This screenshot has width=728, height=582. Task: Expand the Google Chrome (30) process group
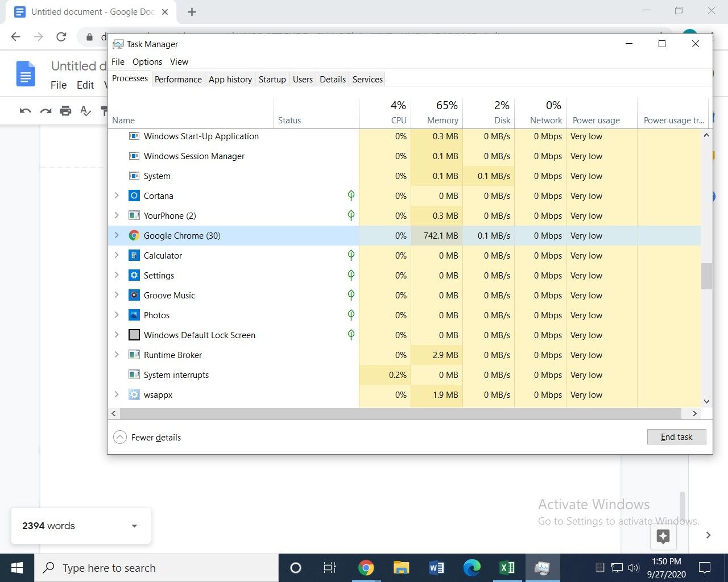[x=117, y=235]
